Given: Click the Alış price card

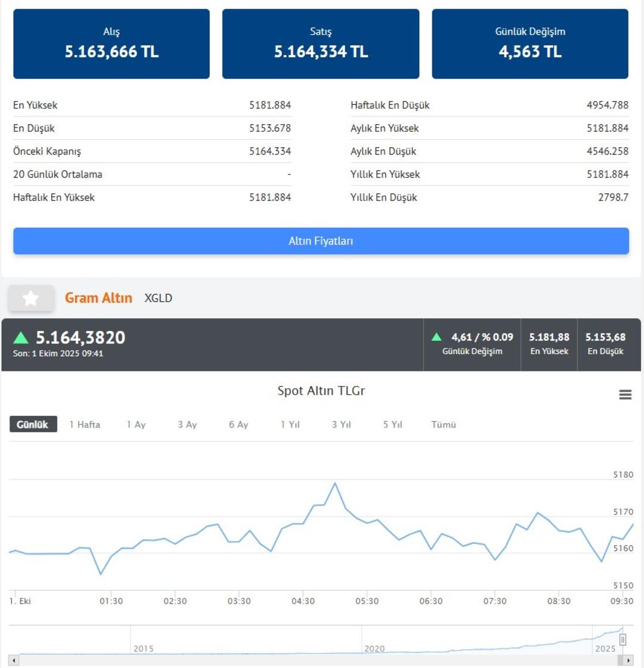Looking at the screenshot, I should (x=112, y=44).
